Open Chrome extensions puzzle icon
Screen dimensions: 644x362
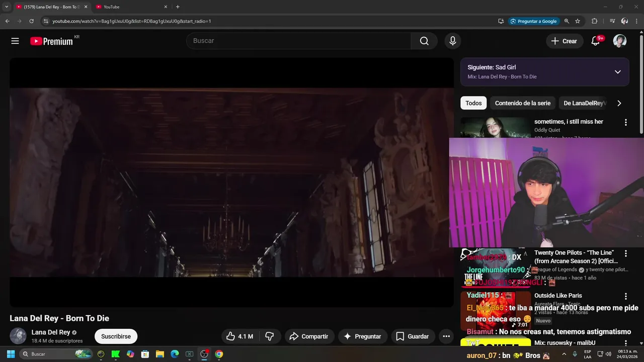coord(594,21)
